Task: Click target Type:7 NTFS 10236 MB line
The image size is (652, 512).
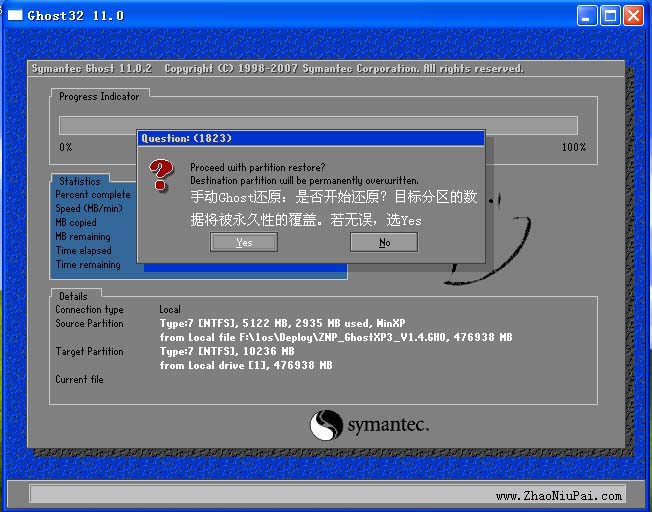Action: (227, 351)
